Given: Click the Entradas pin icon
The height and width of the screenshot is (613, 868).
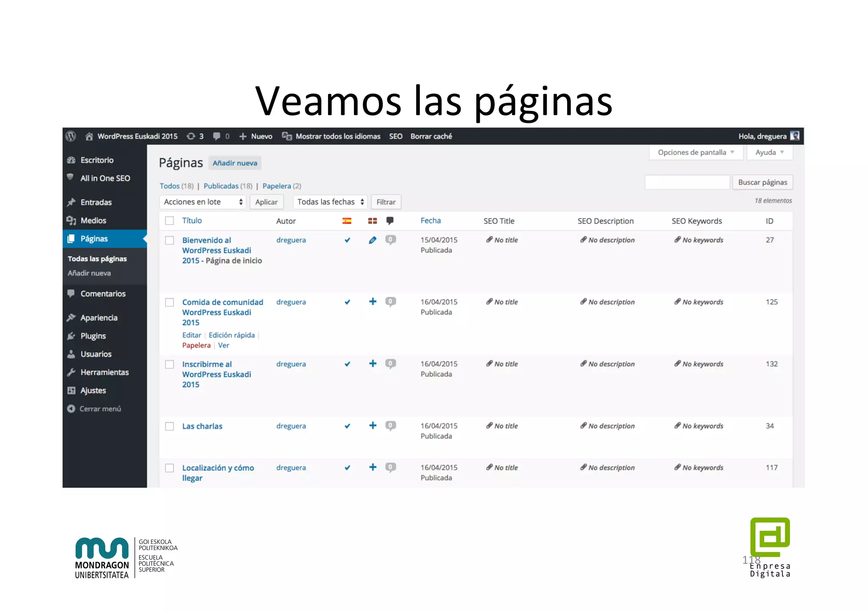Looking at the screenshot, I should [x=71, y=202].
